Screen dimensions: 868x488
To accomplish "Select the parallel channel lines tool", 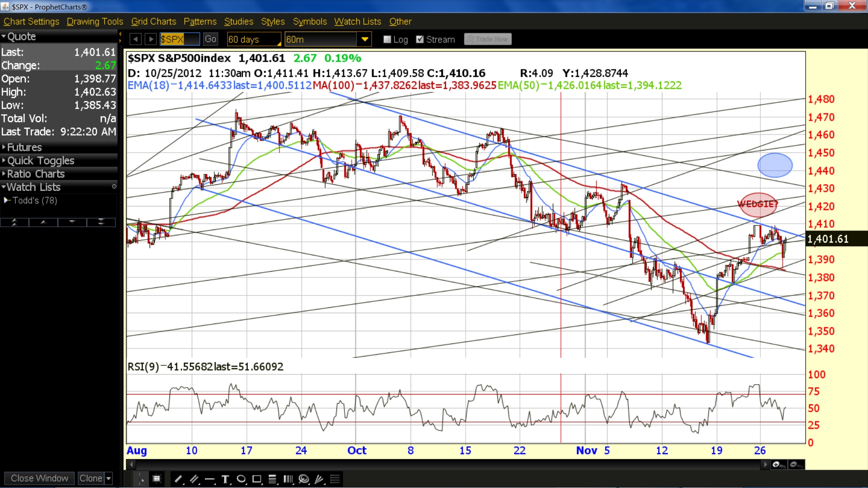I will tap(194, 479).
